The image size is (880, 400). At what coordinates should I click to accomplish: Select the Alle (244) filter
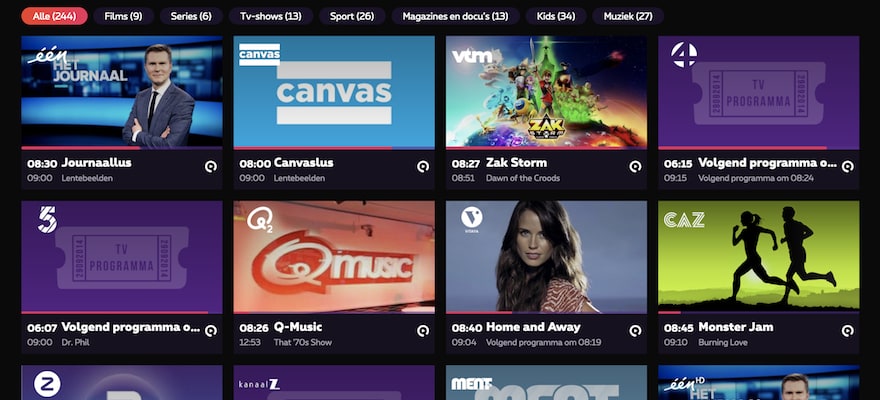point(54,16)
